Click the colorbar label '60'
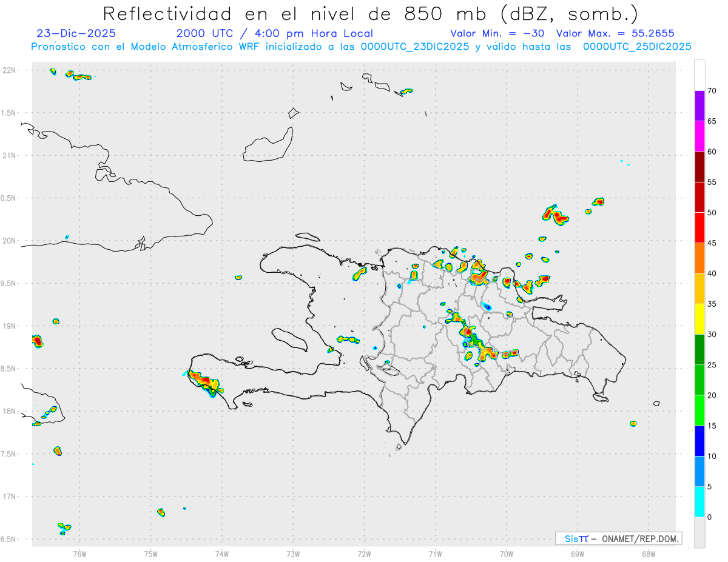Screen dimensions: 728x562 [712, 152]
